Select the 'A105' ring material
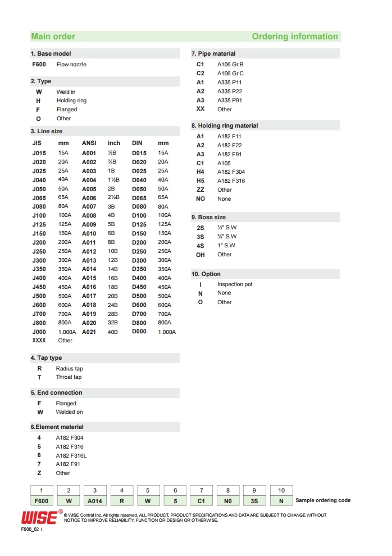 tap(224, 164)
